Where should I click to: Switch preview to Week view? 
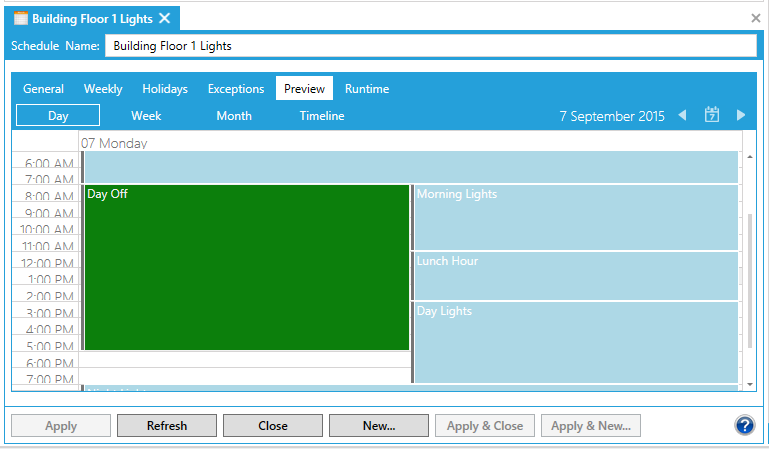click(x=146, y=116)
